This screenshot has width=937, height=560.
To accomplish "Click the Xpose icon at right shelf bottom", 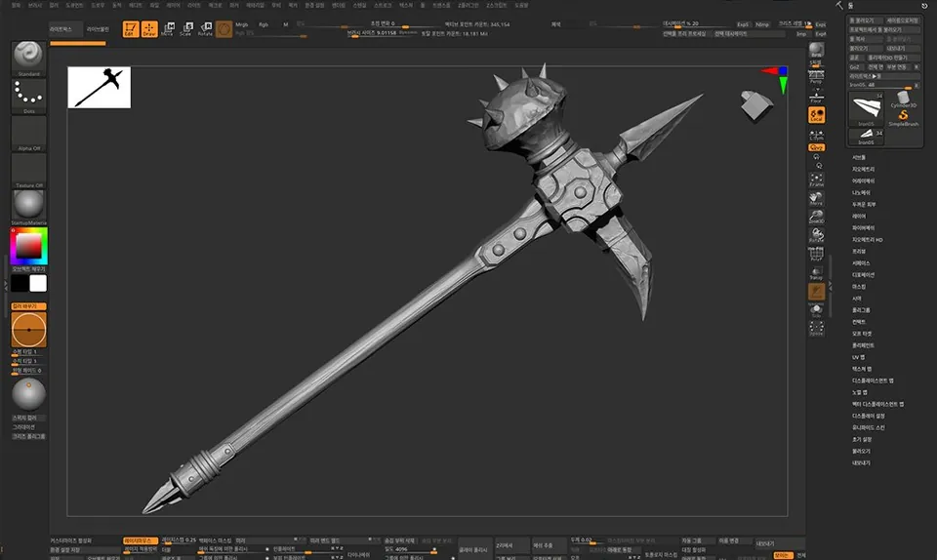I will click(816, 328).
